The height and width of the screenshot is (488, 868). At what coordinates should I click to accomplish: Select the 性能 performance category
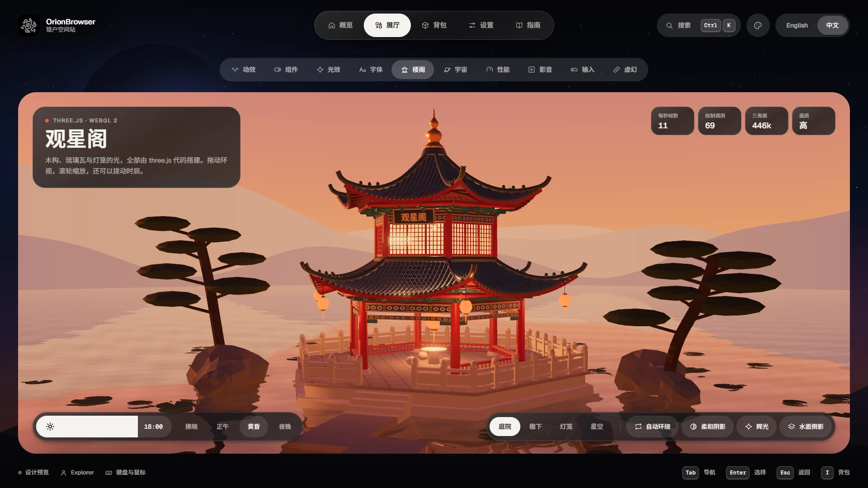(x=498, y=70)
